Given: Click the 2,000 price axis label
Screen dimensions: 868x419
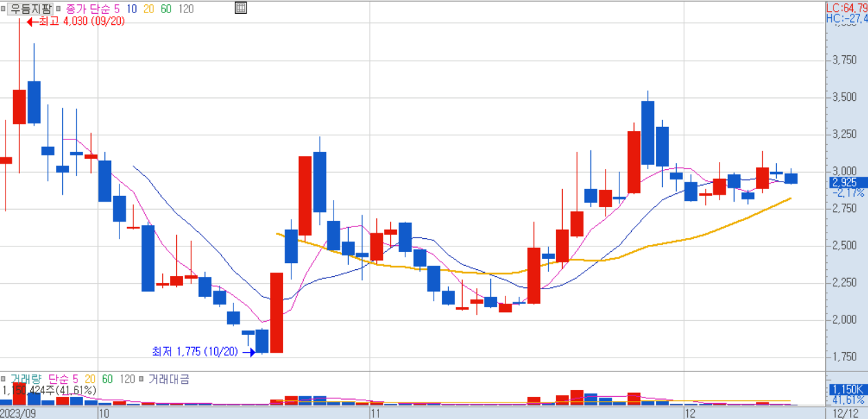Looking at the screenshot, I should (845, 320).
